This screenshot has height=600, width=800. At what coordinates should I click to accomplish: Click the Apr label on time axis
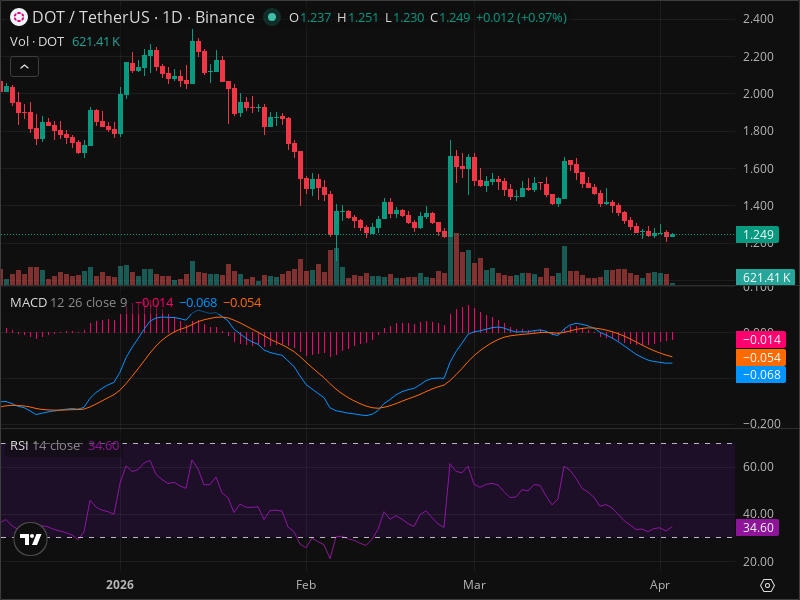pyautogui.click(x=660, y=585)
